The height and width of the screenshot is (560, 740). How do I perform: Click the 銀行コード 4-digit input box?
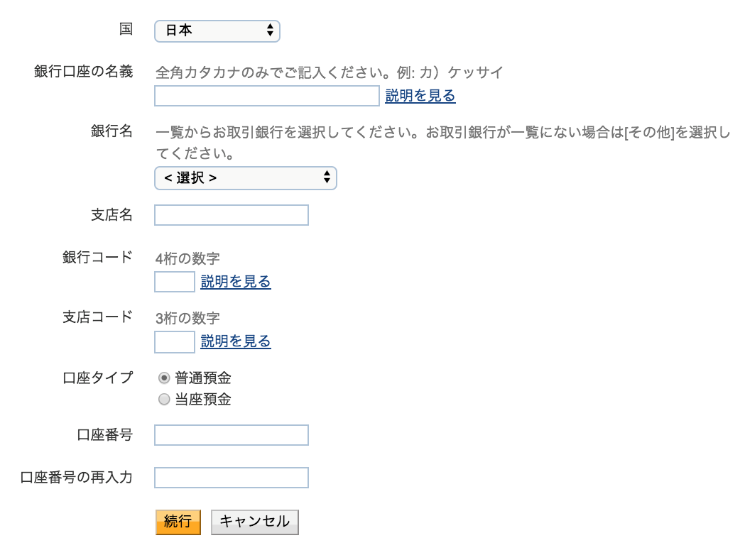(175, 282)
